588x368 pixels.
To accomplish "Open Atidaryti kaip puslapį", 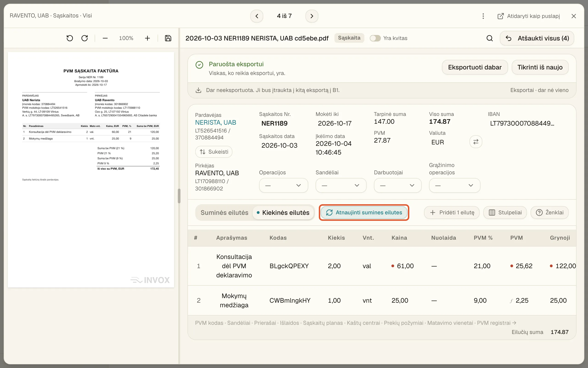I will (529, 16).
